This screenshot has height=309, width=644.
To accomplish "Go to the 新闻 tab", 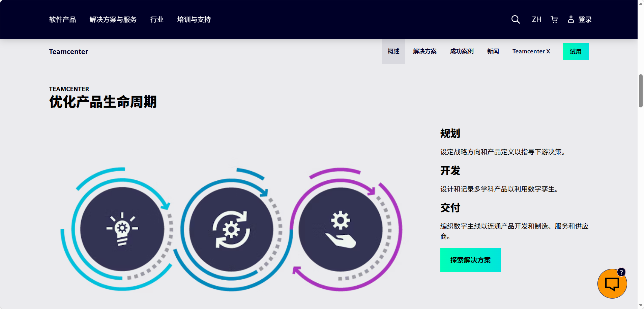I will 493,51.
